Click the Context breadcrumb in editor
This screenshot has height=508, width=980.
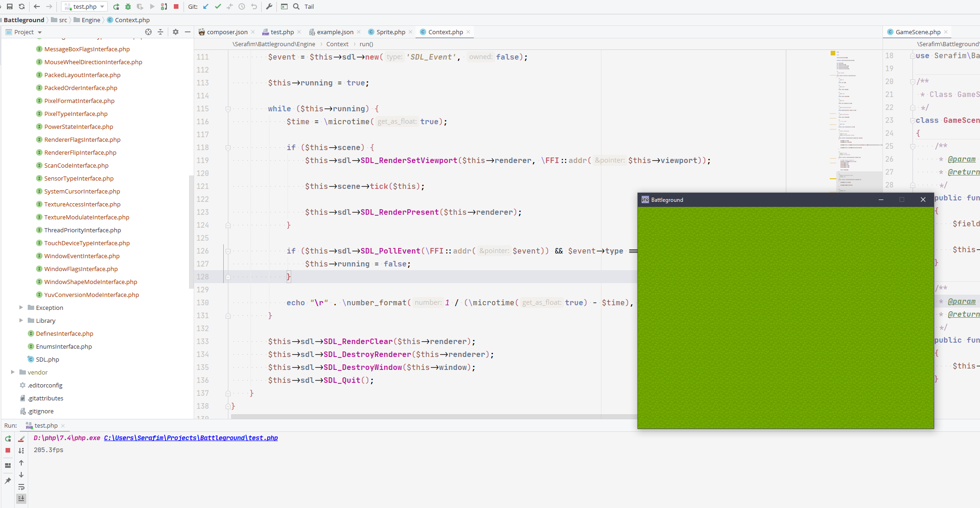pos(337,44)
